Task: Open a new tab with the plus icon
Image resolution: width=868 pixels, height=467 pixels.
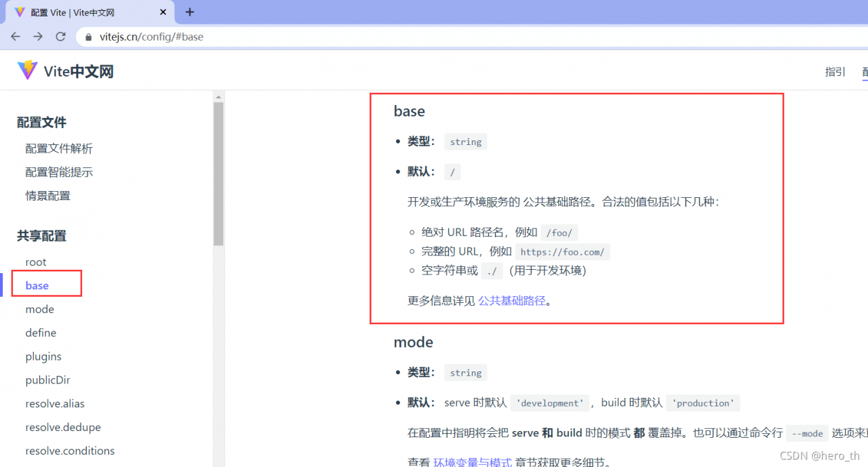Action: point(189,12)
